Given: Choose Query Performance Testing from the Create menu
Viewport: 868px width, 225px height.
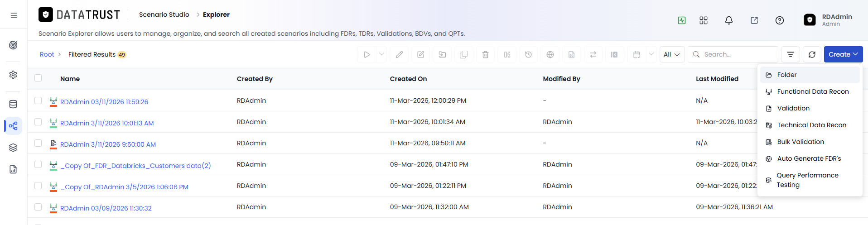Looking at the screenshot, I should click(810, 180).
